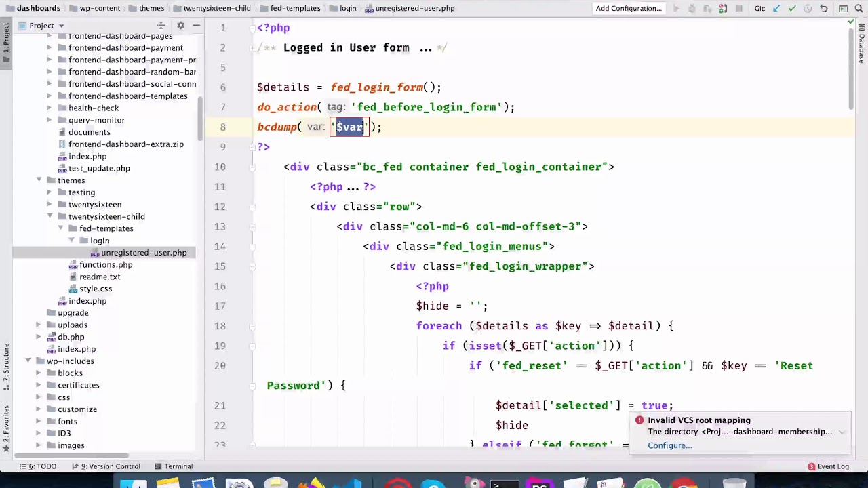Collapse the twentysixteen-child folder
The image size is (868, 488).
point(50,216)
